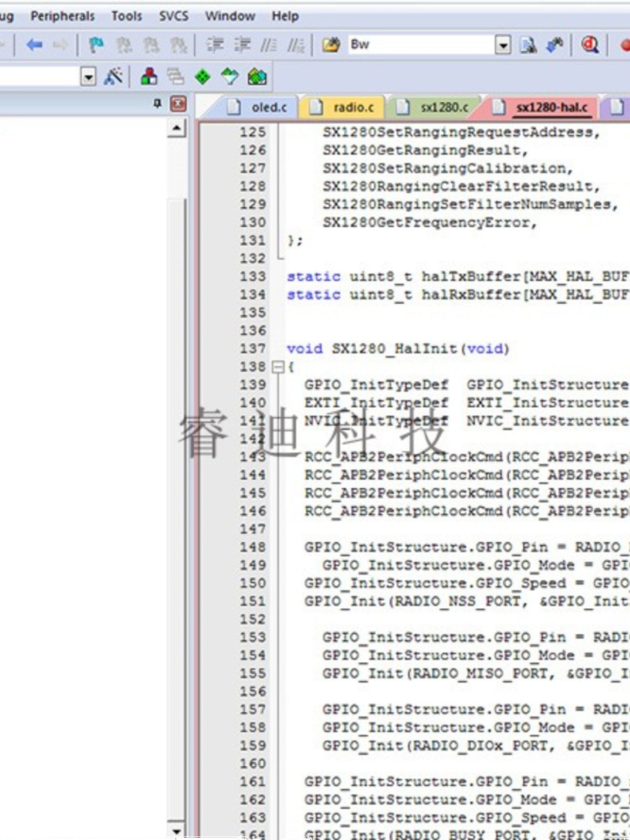Start or stop the debug session
Viewport: 630px width, 840px height.
coord(590,45)
